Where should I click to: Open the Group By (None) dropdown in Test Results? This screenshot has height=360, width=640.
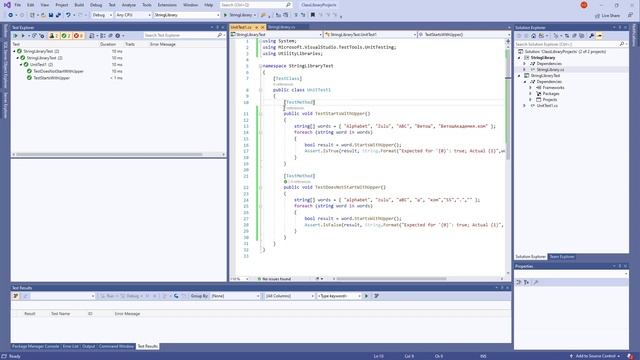tap(235, 296)
